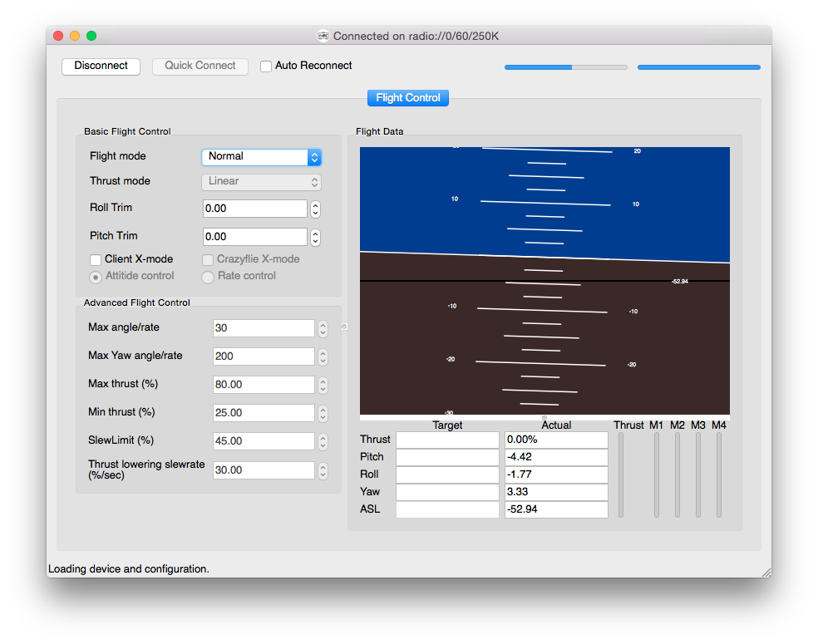Click the window resize grip corner
The image size is (818, 644).
coord(766,572)
